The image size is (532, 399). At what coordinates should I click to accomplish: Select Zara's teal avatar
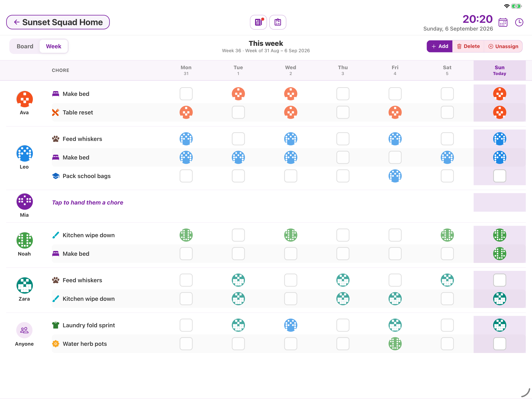pos(25,286)
